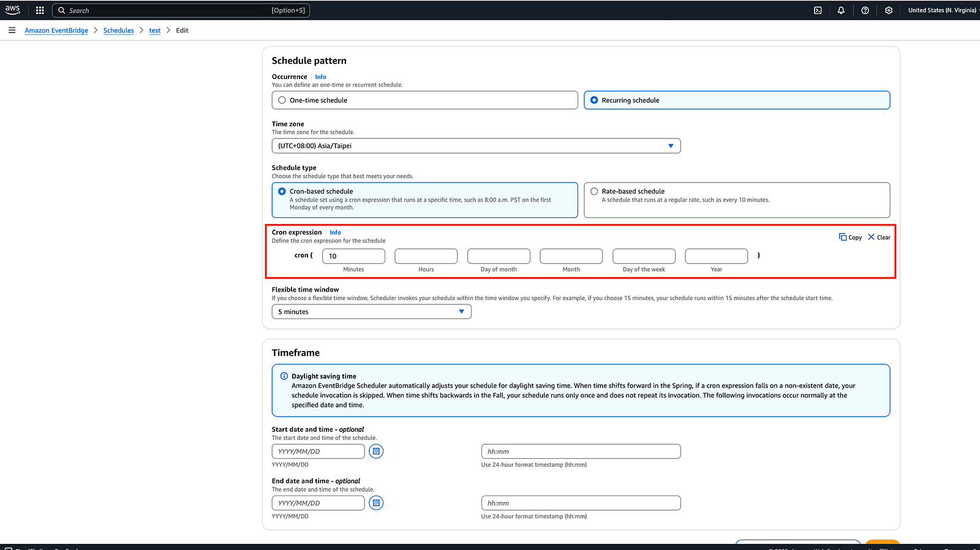
Task: Open the Cron expression Info link
Action: point(335,233)
